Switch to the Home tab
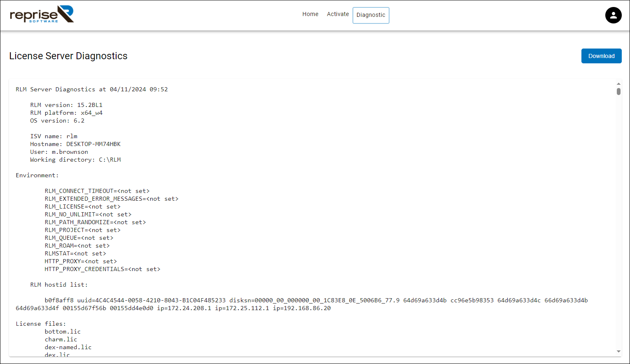630x364 pixels. point(310,14)
